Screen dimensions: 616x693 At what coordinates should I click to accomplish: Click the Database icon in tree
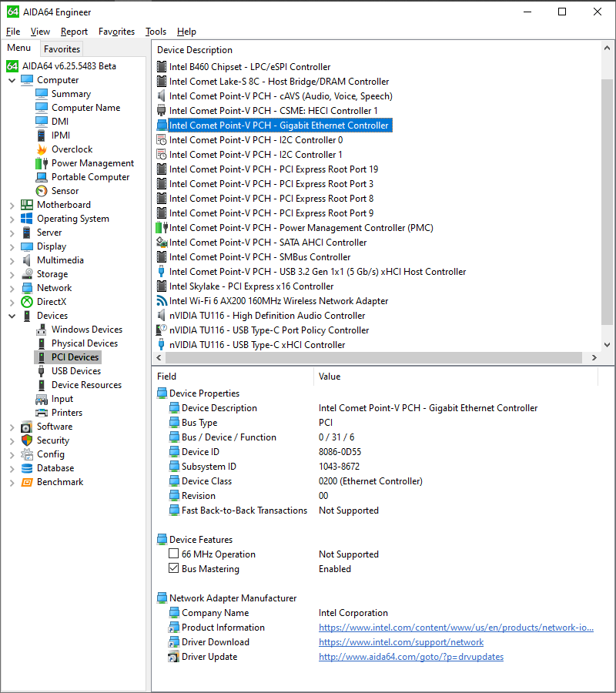[x=27, y=468]
